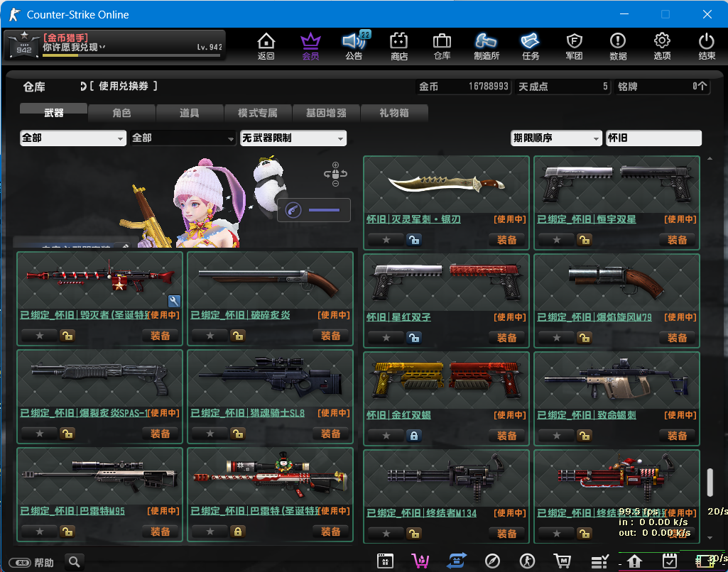This screenshot has height=572, width=728.
Task: Click the blue exchange arrows icon in the bottom bar
Action: (x=457, y=561)
